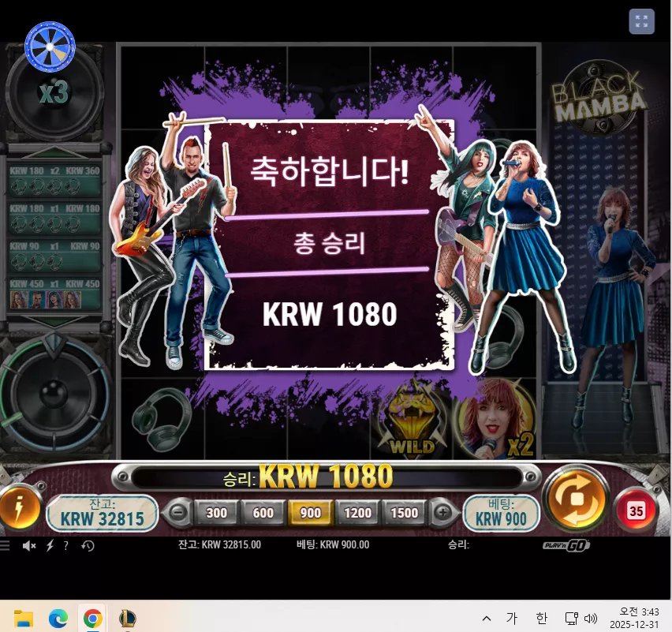
Task: Open game history clock icon
Action: coord(88,546)
